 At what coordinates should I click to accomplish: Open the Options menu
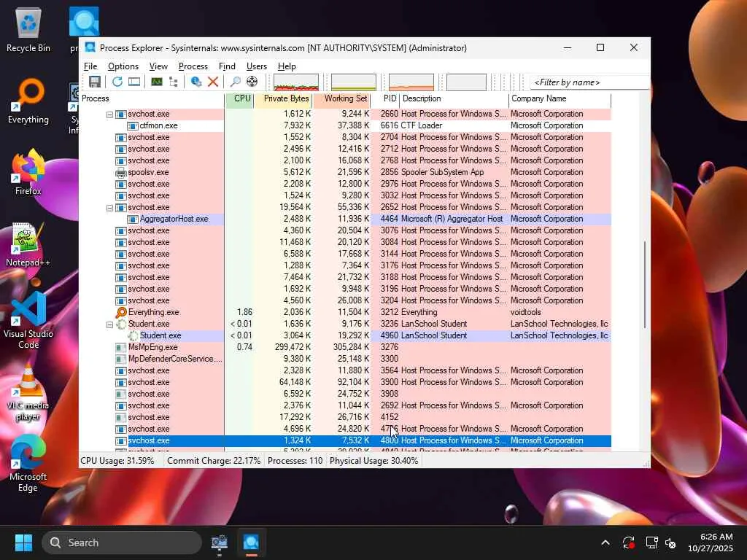point(123,66)
